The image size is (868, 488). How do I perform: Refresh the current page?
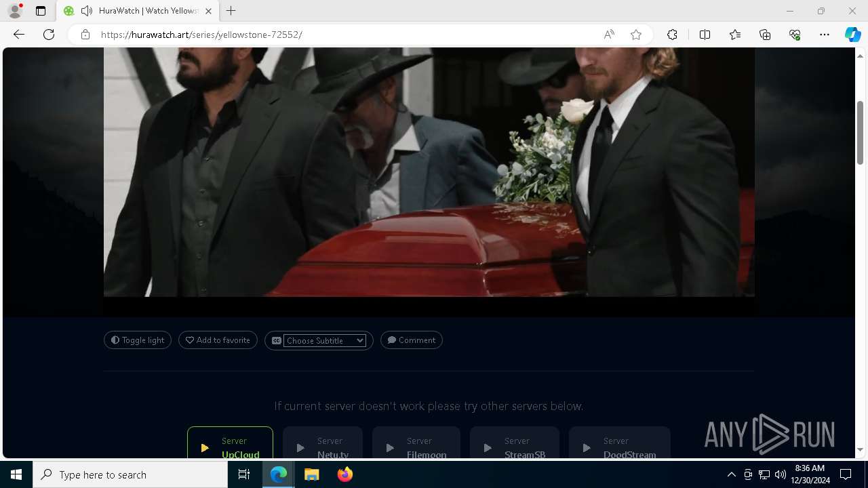click(49, 35)
